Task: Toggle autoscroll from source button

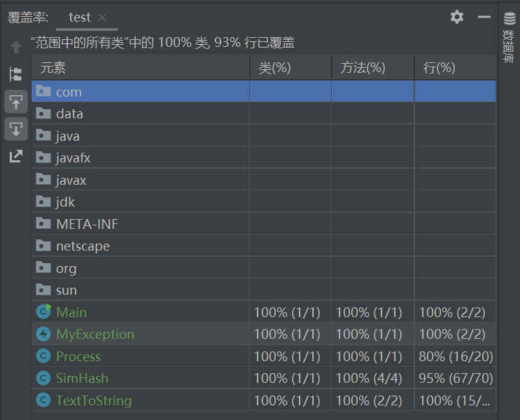Action: point(15,129)
